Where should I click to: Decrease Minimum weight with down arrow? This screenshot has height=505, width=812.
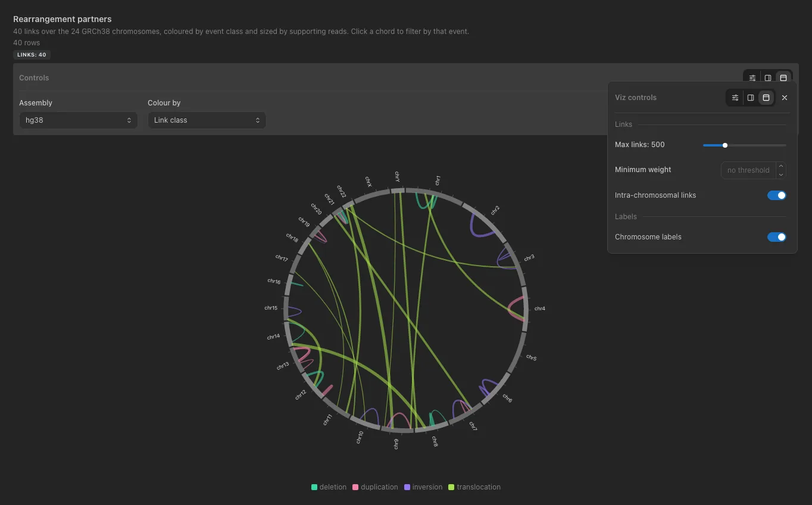781,174
